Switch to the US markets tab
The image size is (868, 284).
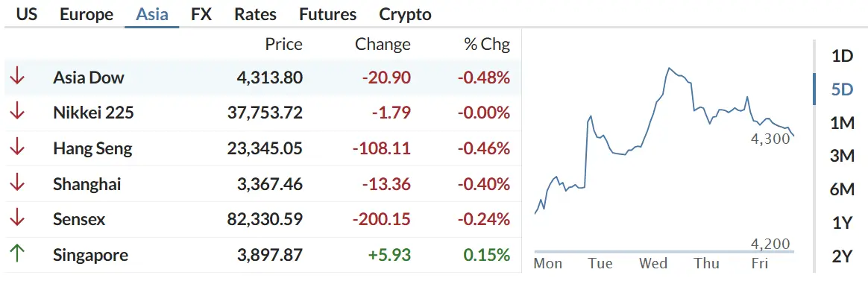(x=27, y=14)
